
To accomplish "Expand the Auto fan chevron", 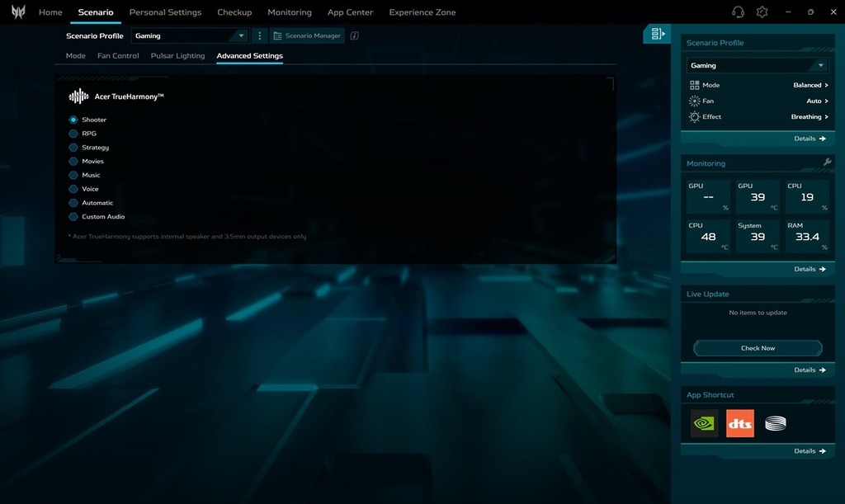I will (826, 101).
